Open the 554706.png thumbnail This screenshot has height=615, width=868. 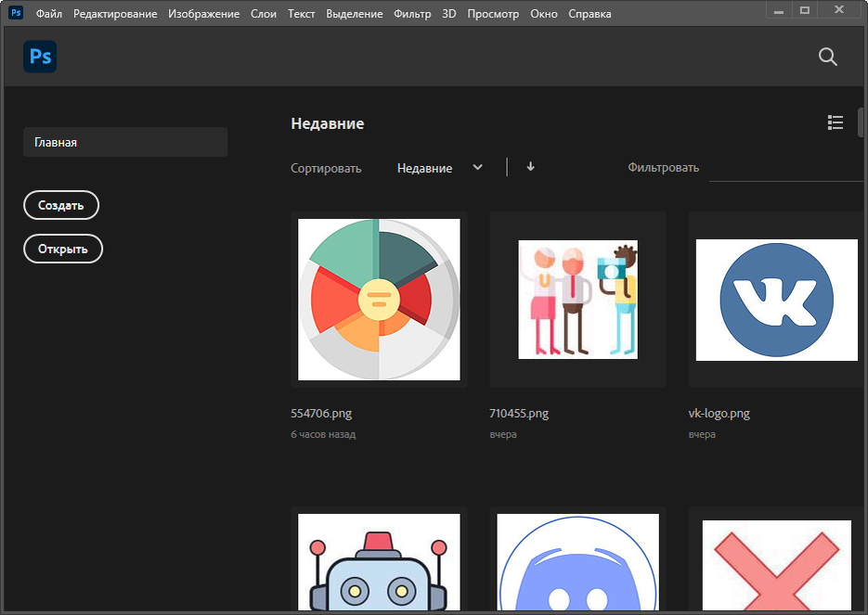(379, 300)
